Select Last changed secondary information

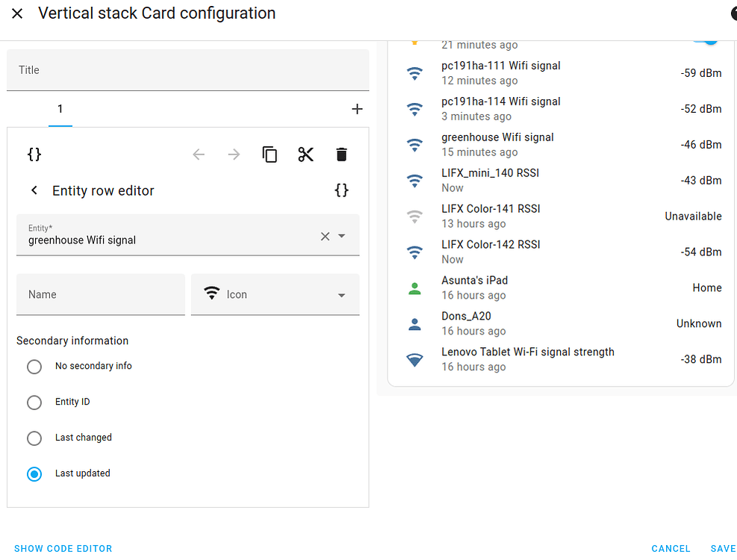pyautogui.click(x=34, y=438)
